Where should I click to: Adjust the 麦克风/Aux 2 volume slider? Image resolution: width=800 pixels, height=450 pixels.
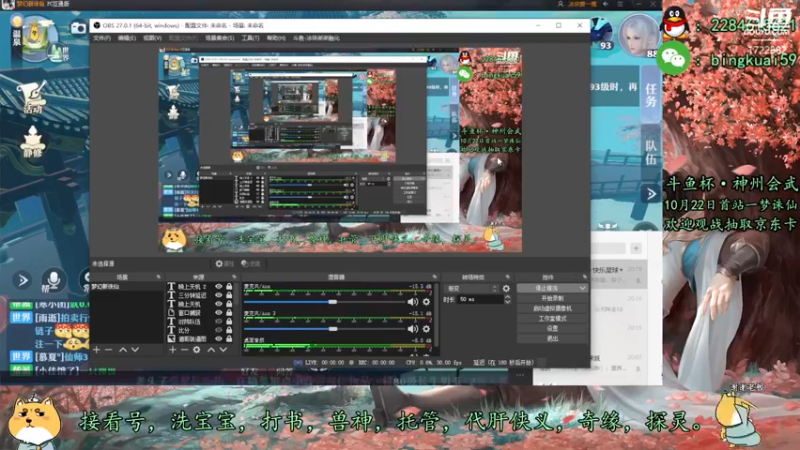click(324, 329)
